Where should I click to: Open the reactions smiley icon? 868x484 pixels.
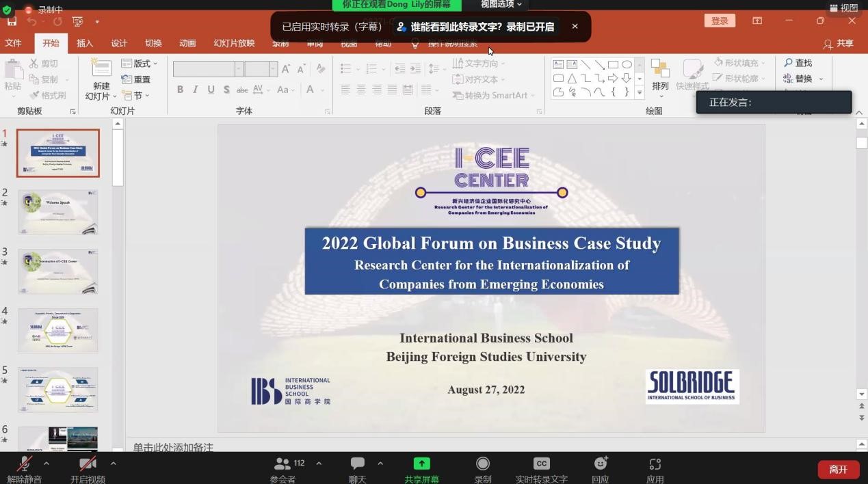[x=601, y=464]
